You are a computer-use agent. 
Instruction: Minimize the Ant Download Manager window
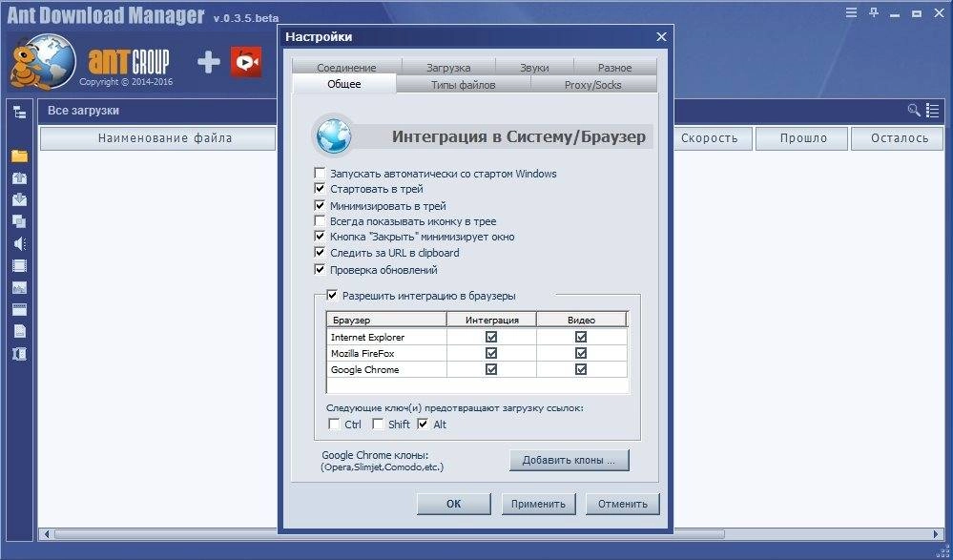point(895,14)
